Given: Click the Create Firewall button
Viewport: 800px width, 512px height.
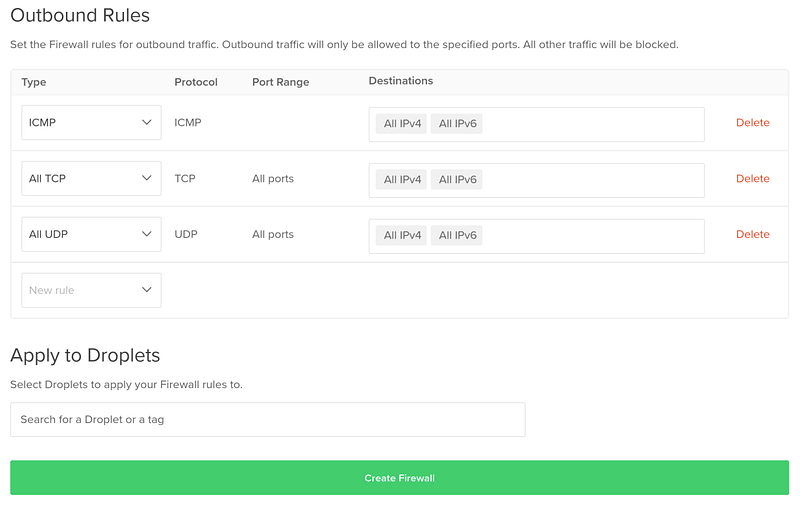Looking at the screenshot, I should 399,478.
